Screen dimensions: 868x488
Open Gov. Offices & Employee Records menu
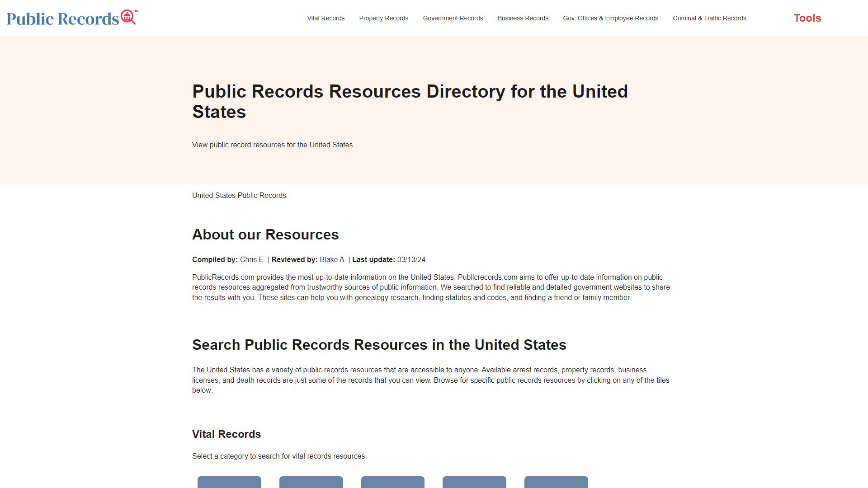(610, 18)
